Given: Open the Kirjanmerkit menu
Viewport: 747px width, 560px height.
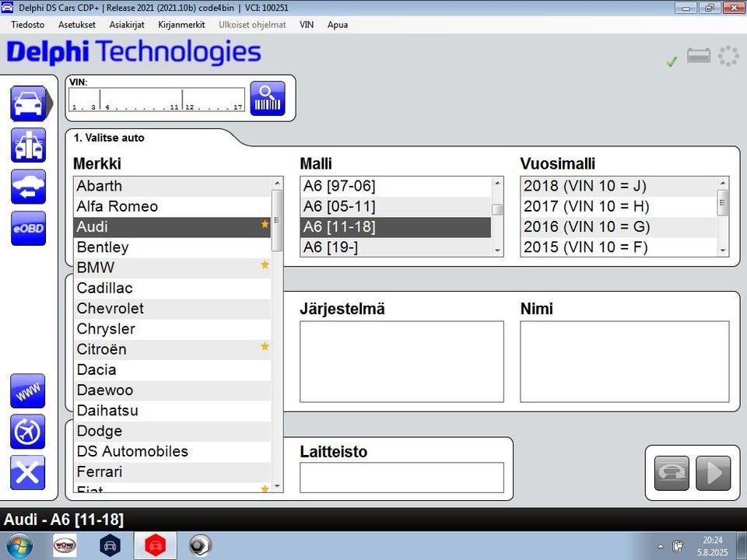Looking at the screenshot, I should 181,25.
